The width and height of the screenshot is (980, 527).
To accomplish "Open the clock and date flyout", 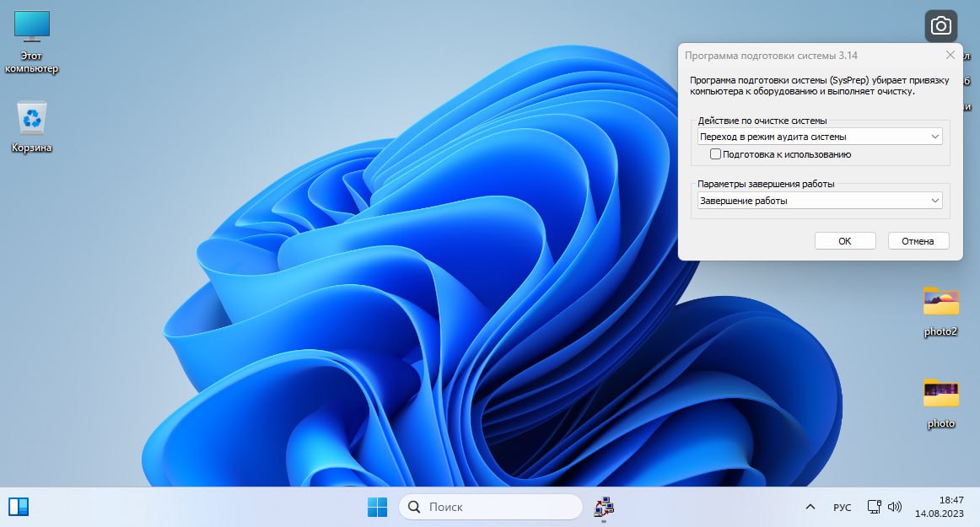I will 940,507.
